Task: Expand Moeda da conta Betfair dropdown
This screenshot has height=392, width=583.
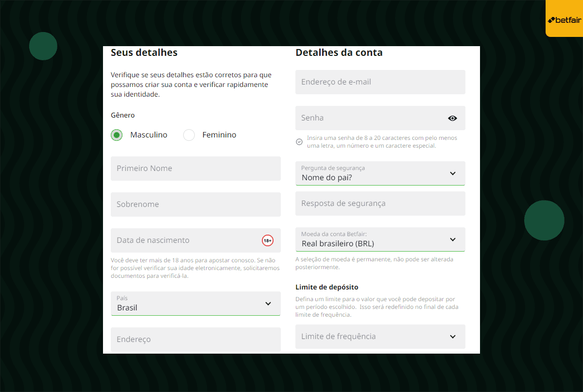Action: 380,239
